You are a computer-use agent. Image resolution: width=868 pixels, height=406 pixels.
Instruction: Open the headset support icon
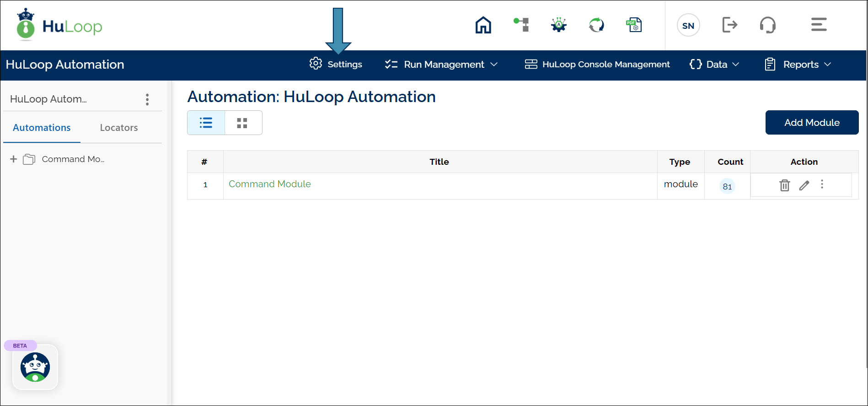click(767, 25)
